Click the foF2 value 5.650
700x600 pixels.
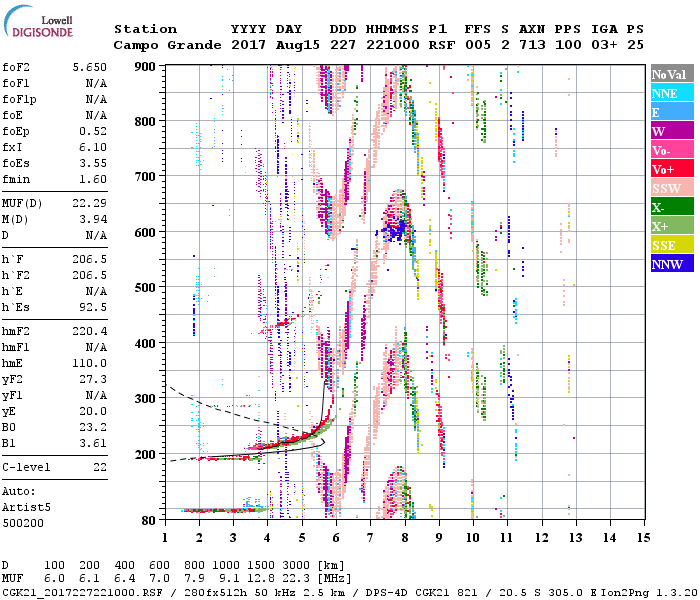tap(87, 66)
